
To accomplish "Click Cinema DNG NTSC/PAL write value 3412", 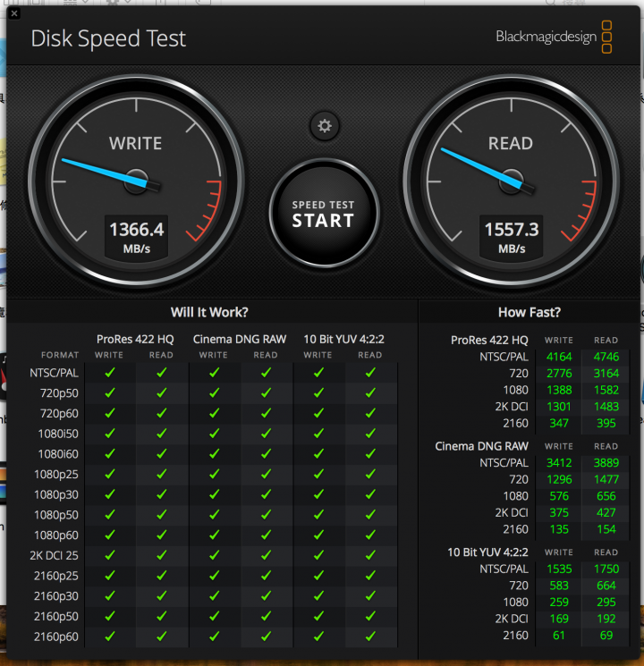I will [x=559, y=463].
